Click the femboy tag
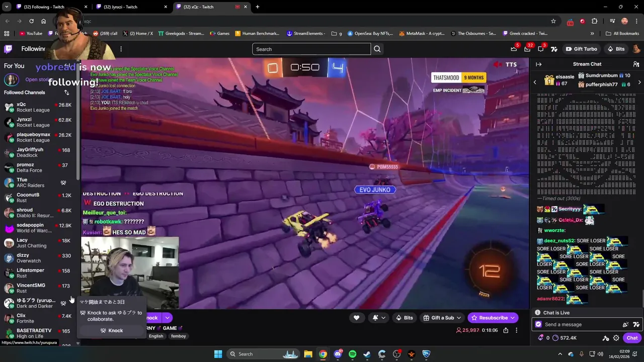Image resolution: width=644 pixels, height=362 pixels. (178, 336)
